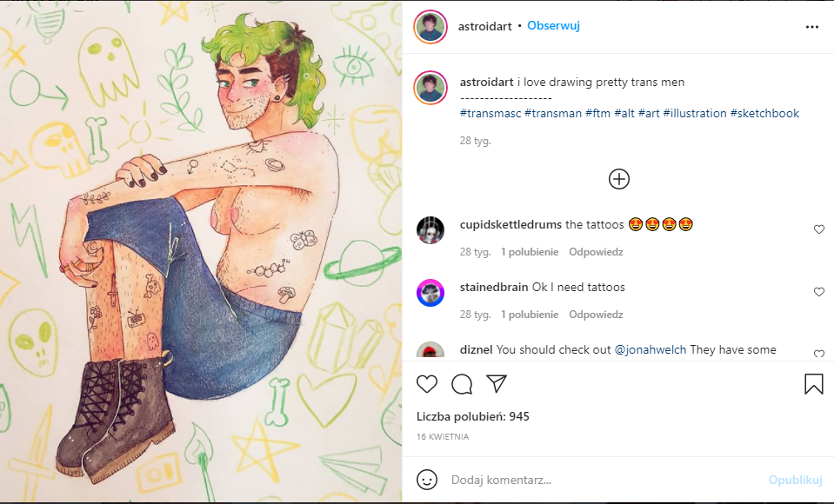Image resolution: width=834 pixels, height=504 pixels.
Task: Open the comment speech bubble icon
Action: point(462,384)
